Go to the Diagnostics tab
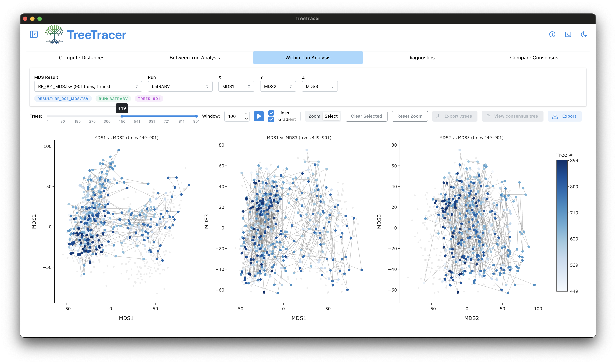This screenshot has width=616, height=364. tap(421, 58)
